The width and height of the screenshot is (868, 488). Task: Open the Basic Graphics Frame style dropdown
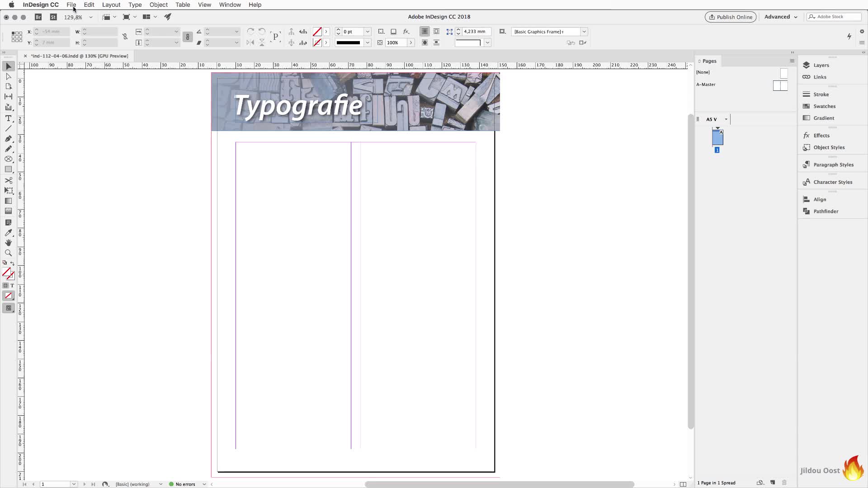(584, 32)
